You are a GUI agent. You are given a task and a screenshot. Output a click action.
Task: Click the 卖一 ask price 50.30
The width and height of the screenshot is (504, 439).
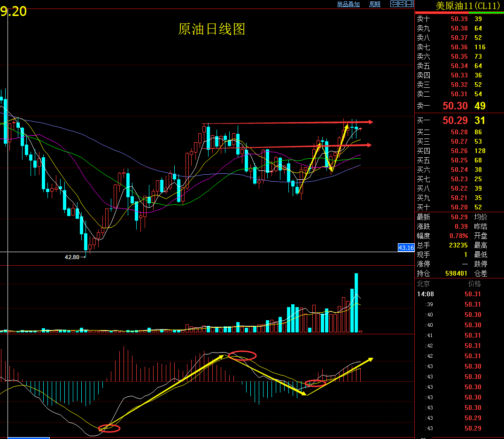[455, 106]
